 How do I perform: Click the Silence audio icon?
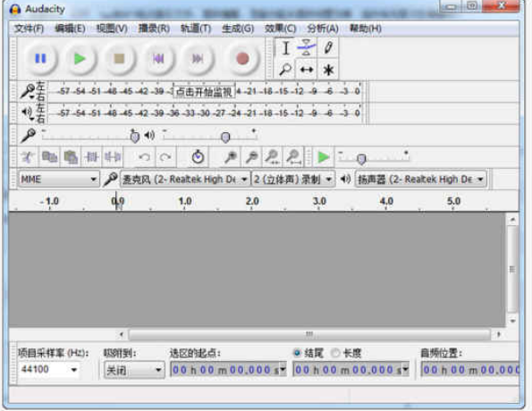click(113, 157)
